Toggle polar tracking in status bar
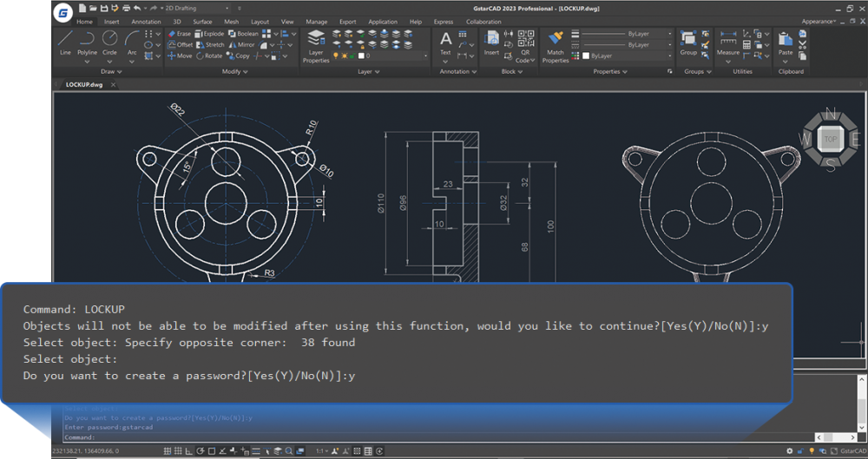This screenshot has height=459, width=868. click(201, 451)
